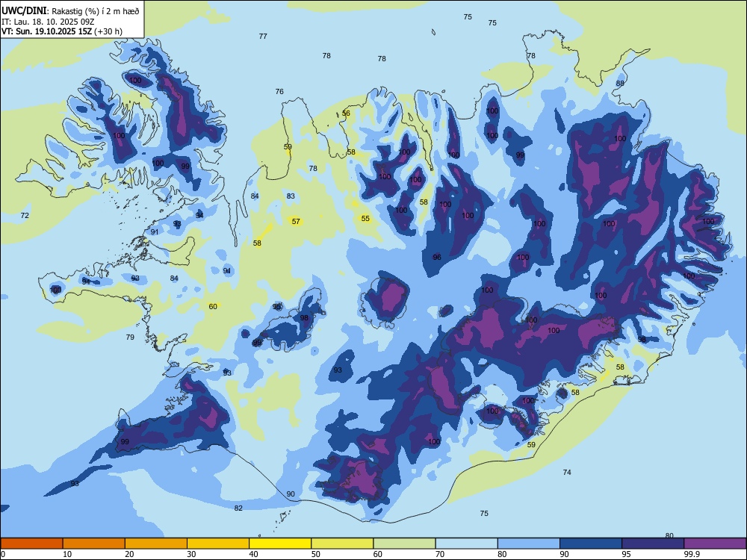Click the 10 tick label in the legend
Image resolution: width=747 pixels, height=560 pixels.
click(68, 554)
